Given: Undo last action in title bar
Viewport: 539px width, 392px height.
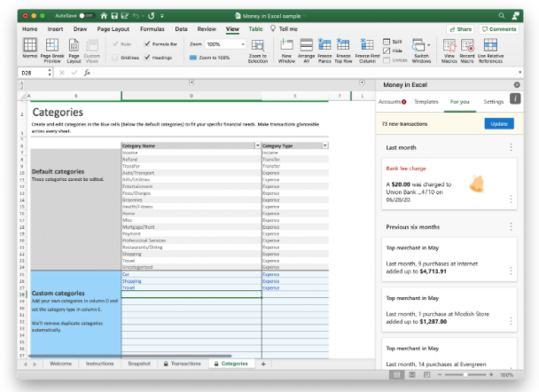Looking at the screenshot, I should (x=136, y=16).
